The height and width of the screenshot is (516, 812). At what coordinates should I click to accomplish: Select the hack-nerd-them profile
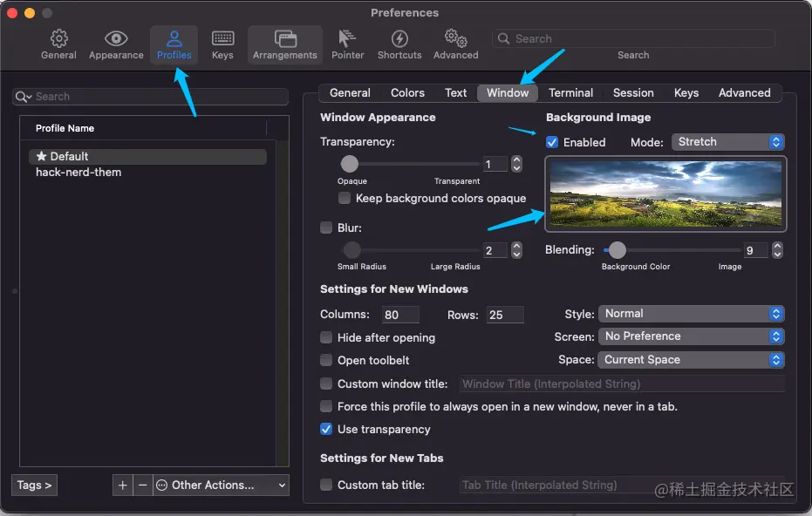(x=148, y=173)
